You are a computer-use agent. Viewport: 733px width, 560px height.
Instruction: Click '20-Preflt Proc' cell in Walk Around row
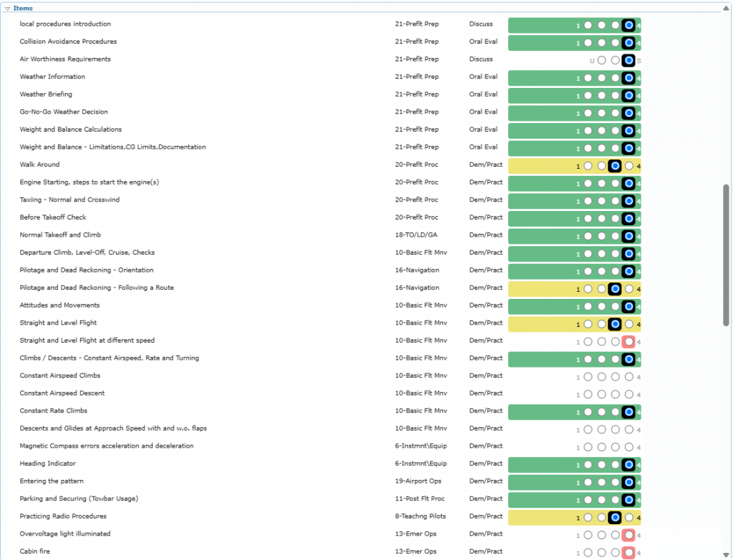[417, 164]
